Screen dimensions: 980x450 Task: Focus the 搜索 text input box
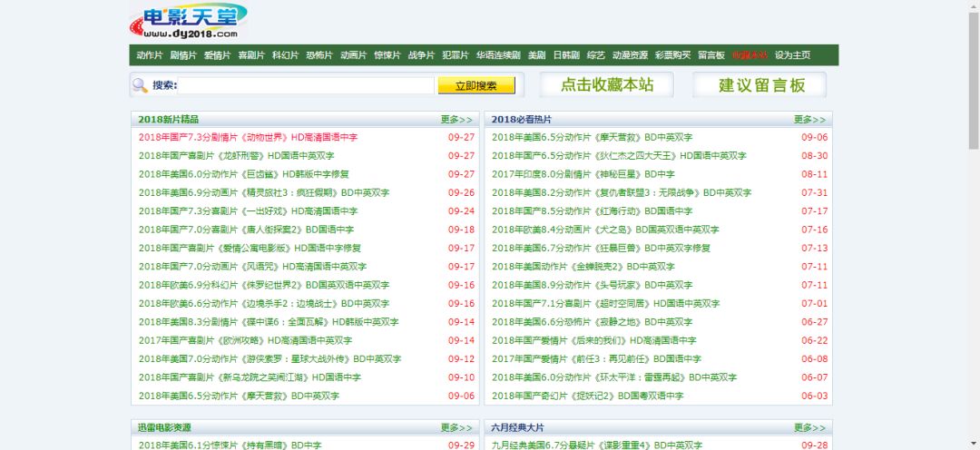(x=306, y=85)
